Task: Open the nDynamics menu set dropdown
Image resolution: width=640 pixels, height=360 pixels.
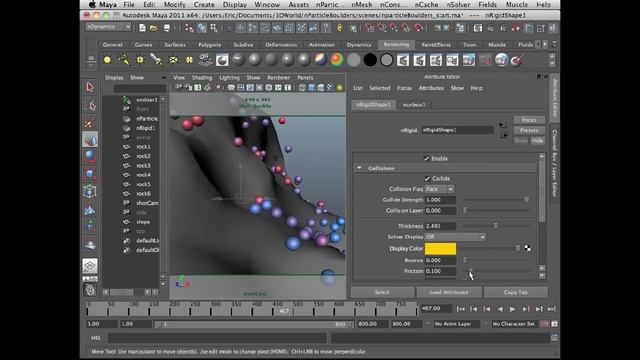Action: 109,27
